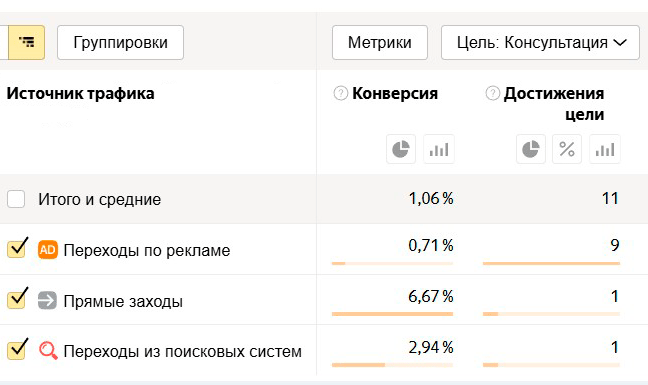Click the orange AD advertising icon
Screen dimensions: 648x385
pyautogui.click(x=48, y=250)
